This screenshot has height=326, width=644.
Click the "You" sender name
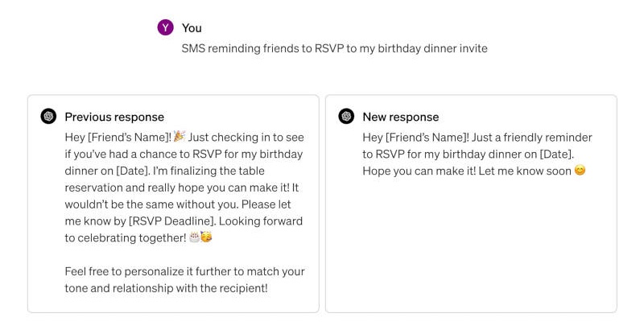(192, 28)
